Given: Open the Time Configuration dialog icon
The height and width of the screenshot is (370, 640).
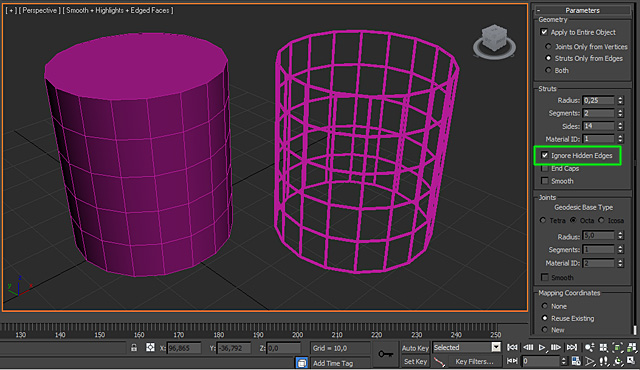Looking at the screenshot, I should coord(576,361).
